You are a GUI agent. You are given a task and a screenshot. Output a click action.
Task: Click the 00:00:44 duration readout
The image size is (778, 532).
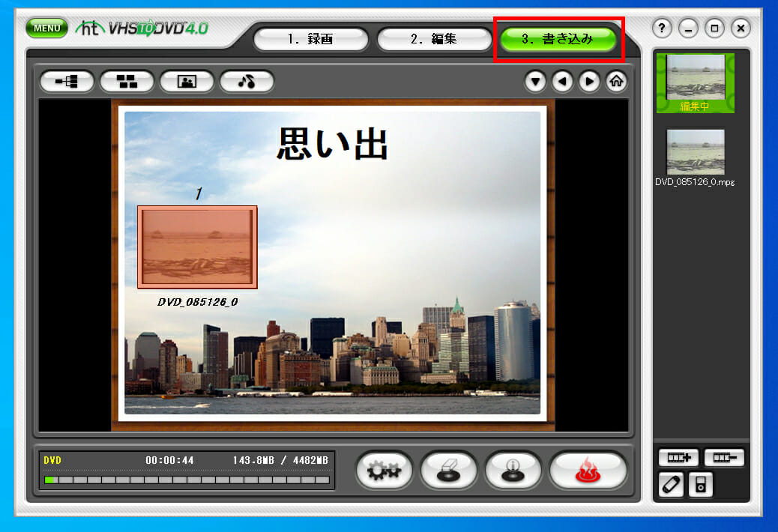point(169,460)
